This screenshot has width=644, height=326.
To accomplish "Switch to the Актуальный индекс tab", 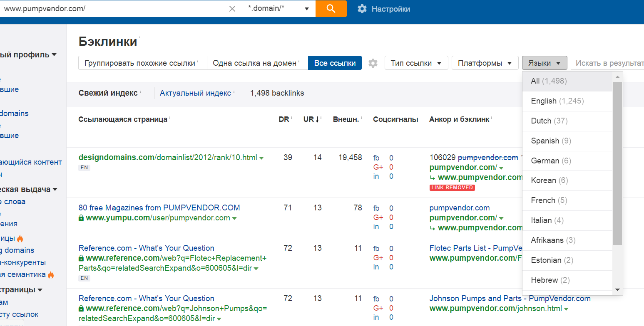I will tap(196, 93).
